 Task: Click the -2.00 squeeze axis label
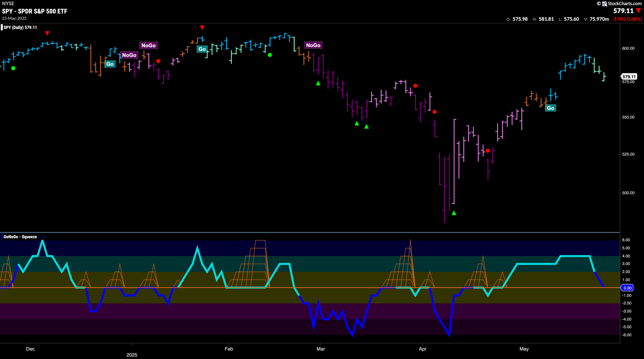click(627, 303)
